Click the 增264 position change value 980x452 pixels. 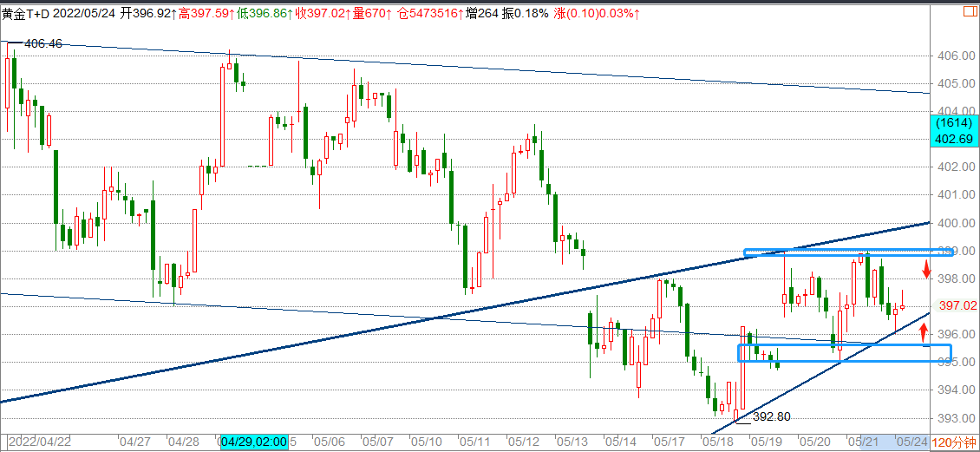483,13
